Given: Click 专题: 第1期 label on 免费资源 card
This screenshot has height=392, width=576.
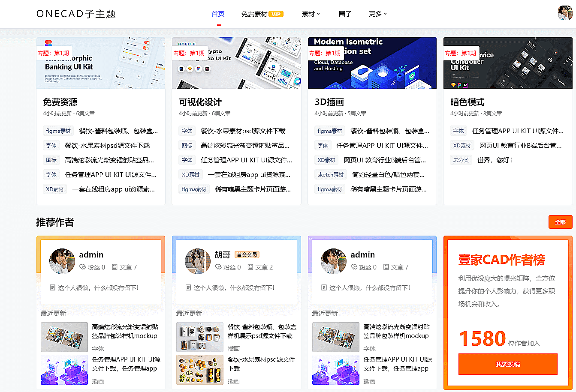Looking at the screenshot, I should point(53,53).
